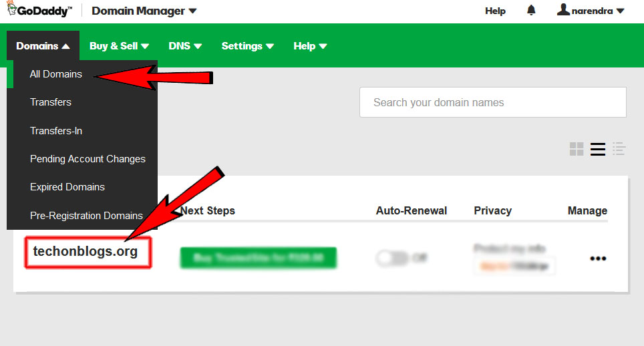
Task: Collapse the Domains menu
Action: click(x=43, y=45)
